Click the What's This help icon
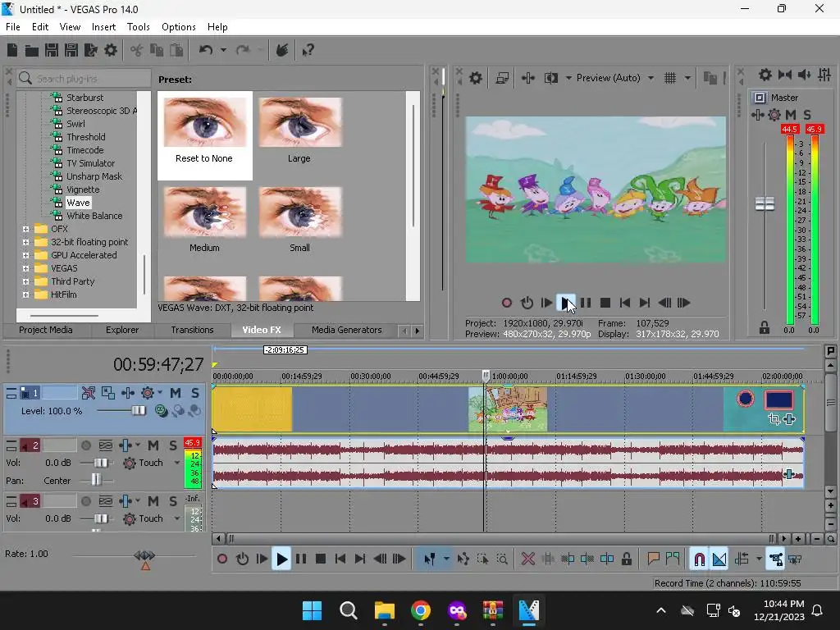The image size is (840, 630). [x=308, y=50]
